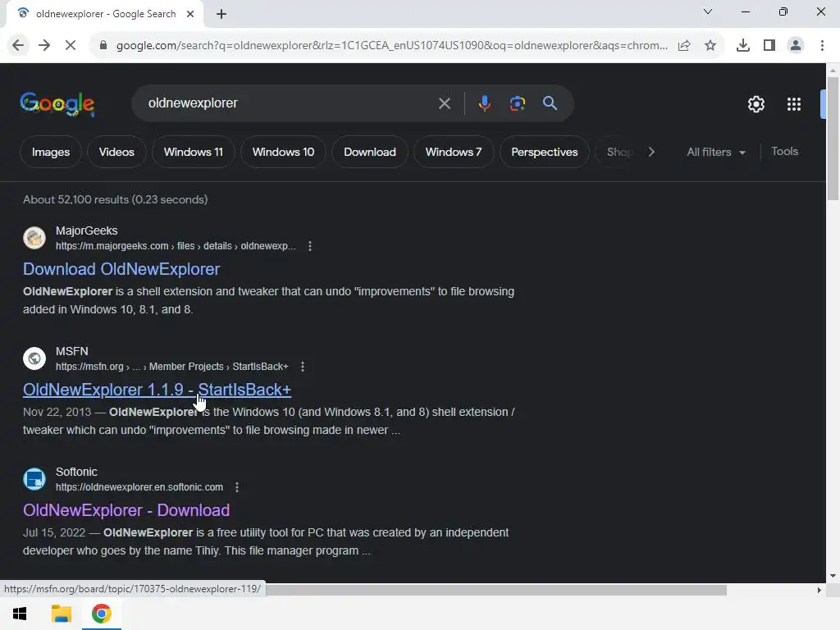Click the Chrome taskbar icon
840x630 pixels.
tap(101, 614)
